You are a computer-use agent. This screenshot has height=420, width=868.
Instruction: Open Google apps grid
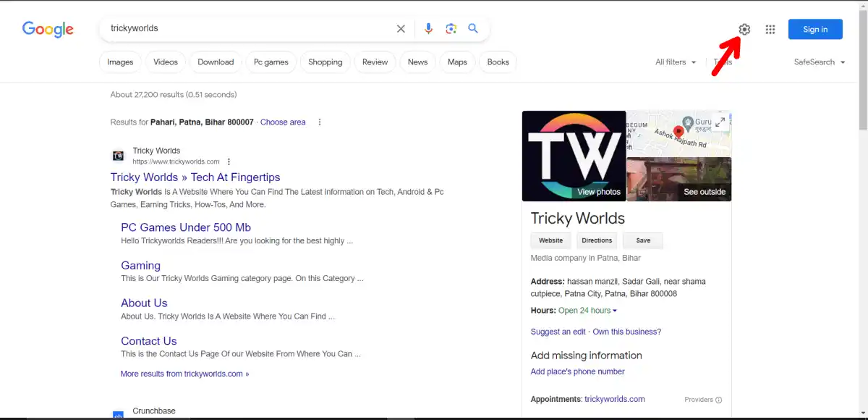[x=770, y=29]
